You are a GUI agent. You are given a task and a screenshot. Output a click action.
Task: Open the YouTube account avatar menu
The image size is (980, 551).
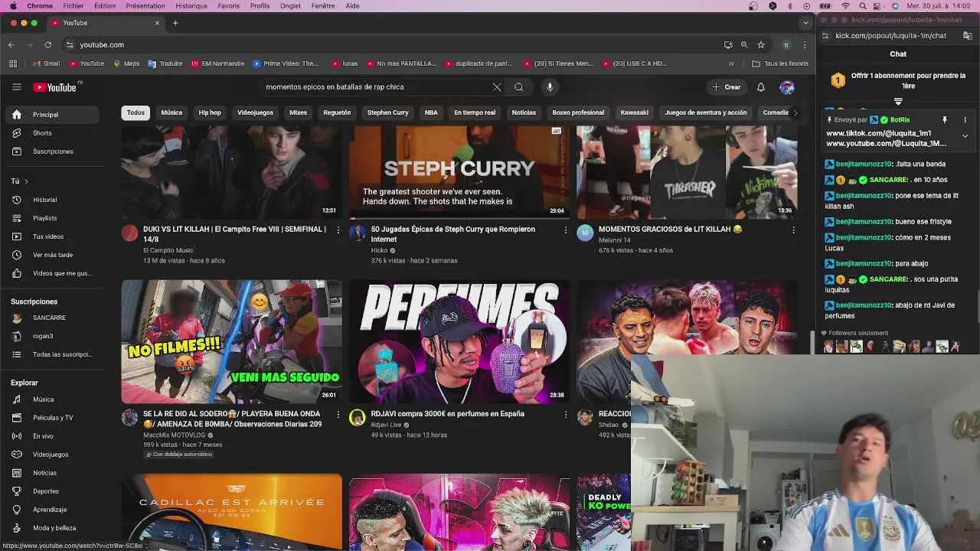(786, 87)
